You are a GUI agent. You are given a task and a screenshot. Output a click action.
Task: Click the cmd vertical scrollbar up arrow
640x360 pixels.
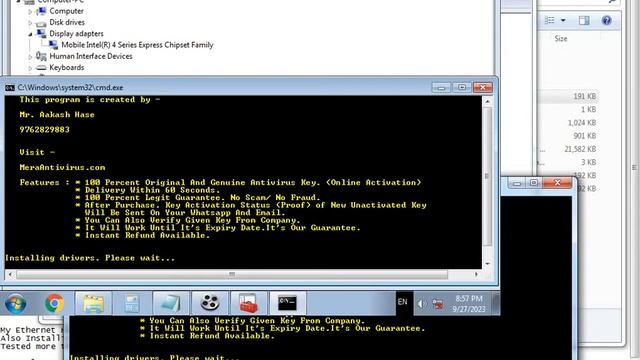(x=487, y=101)
